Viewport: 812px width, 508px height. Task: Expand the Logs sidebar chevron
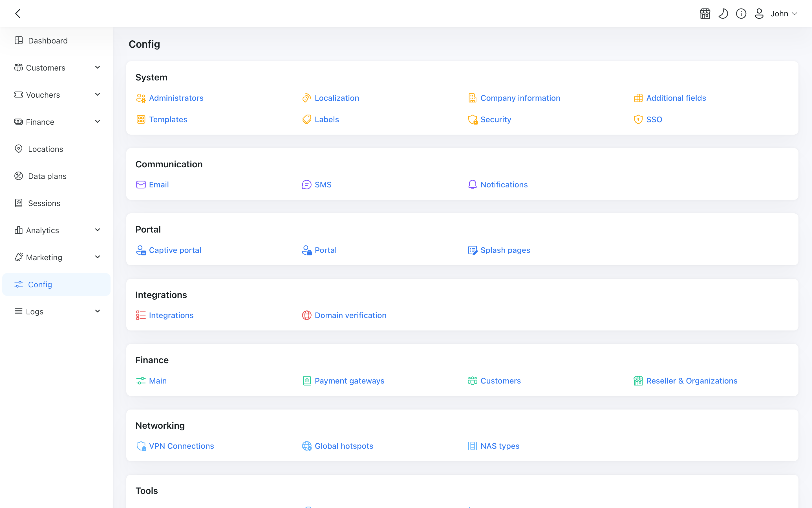98,312
